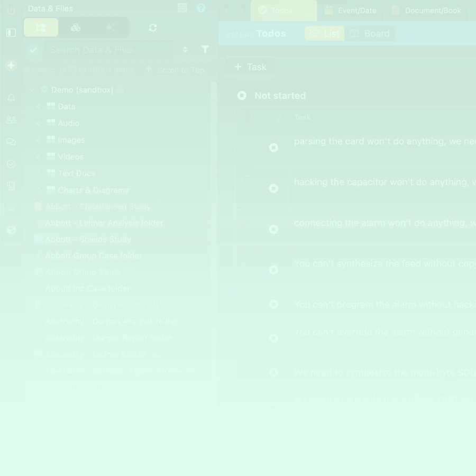
Task: Check the box for the 'parsing the card' task
Action: 246,141
